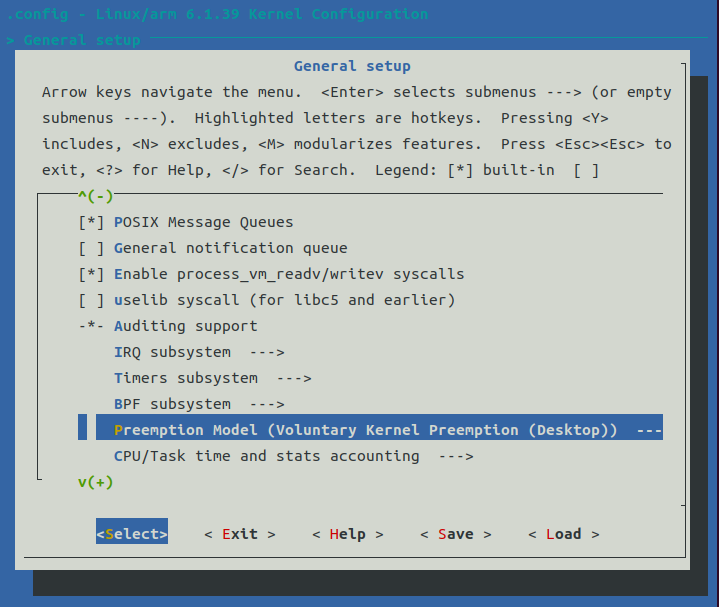719x607 pixels.
Task: Click the General setup breadcrumb
Action: point(82,40)
